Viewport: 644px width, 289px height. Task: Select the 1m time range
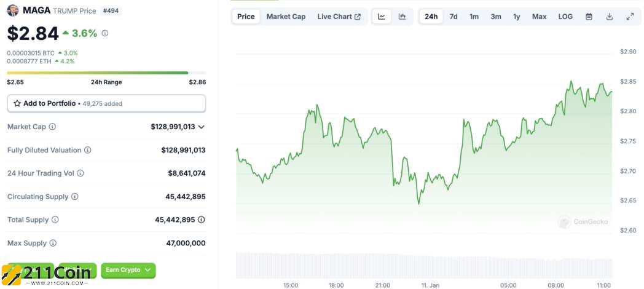(x=474, y=17)
